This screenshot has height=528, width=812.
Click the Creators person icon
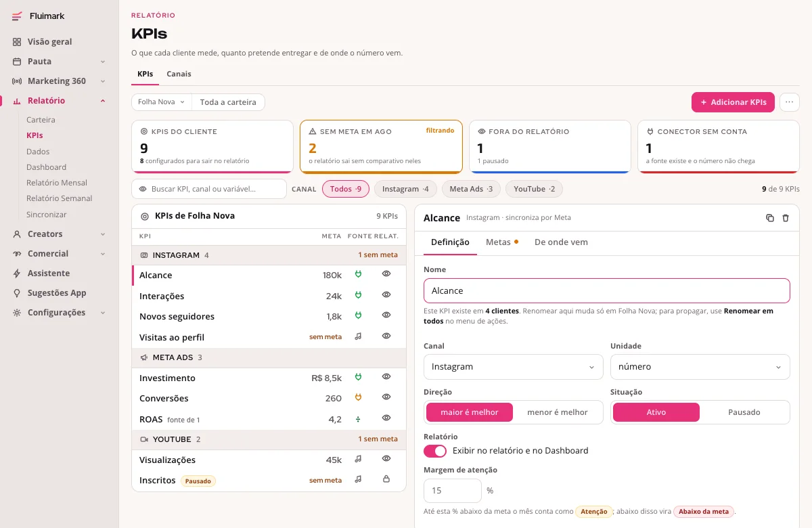click(x=17, y=234)
